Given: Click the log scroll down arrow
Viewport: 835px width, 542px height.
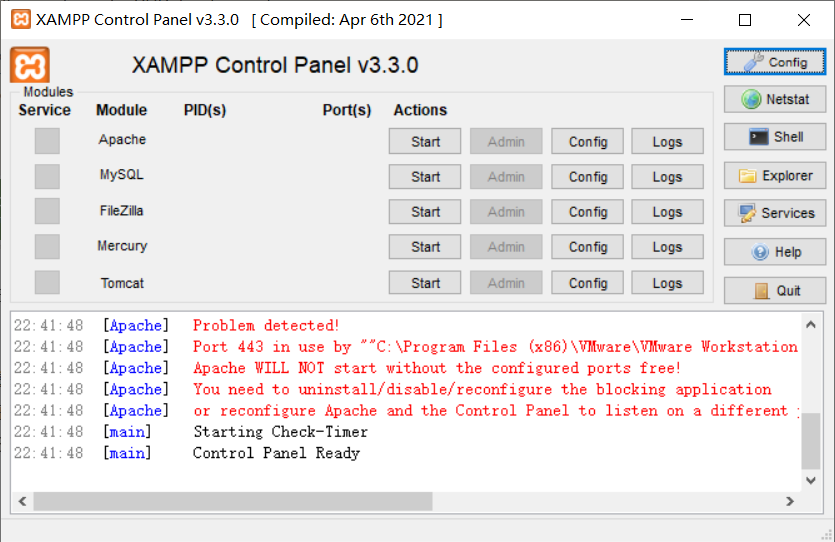Looking at the screenshot, I should pyautogui.click(x=811, y=480).
